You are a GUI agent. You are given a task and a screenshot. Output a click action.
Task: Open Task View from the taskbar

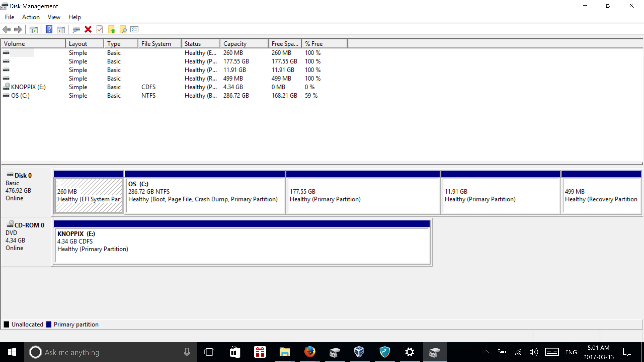click(209, 352)
